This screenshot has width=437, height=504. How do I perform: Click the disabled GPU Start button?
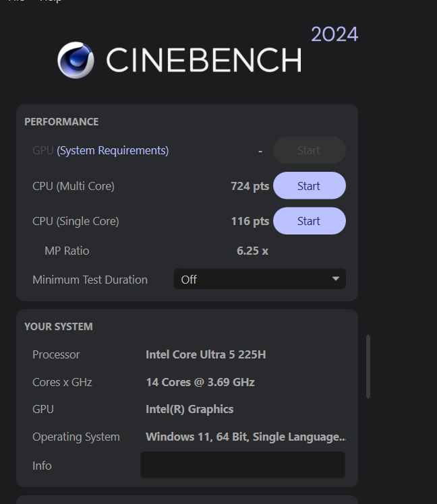pos(309,151)
